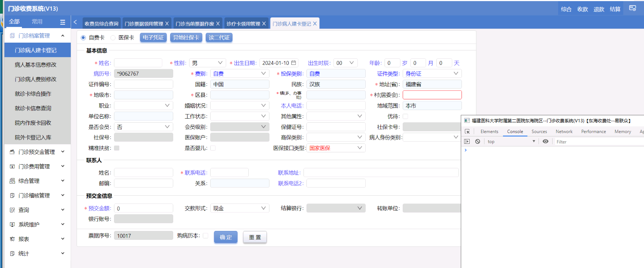Select the 自费卡 radio button

point(83,37)
